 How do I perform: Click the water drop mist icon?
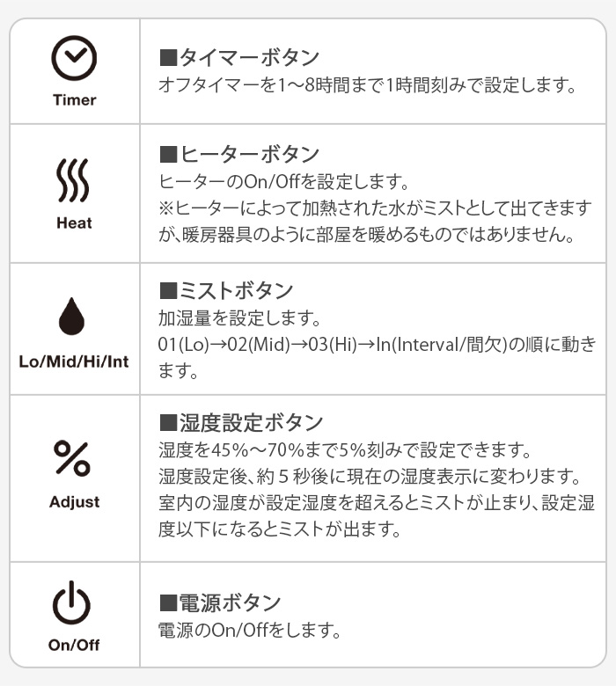[x=71, y=317]
